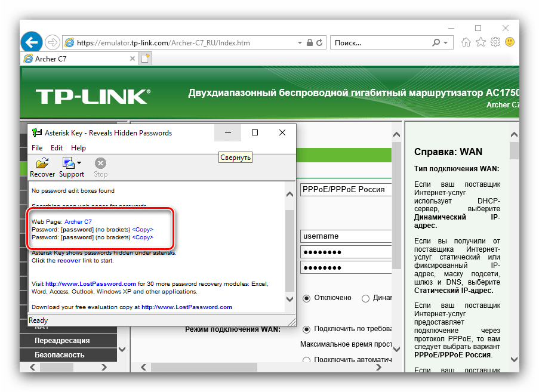Open the browser Home icon
Image resolution: width=539 pixels, height=392 pixels.
coord(466,42)
